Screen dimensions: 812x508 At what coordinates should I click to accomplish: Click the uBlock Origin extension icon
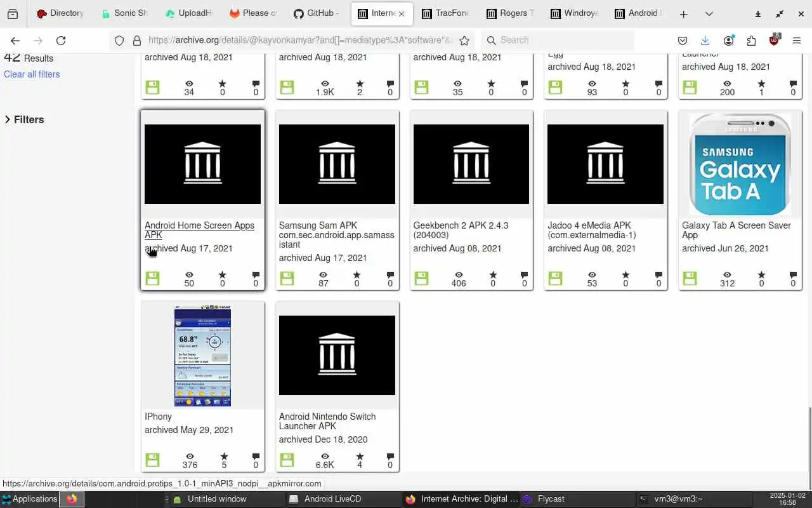coord(774,40)
